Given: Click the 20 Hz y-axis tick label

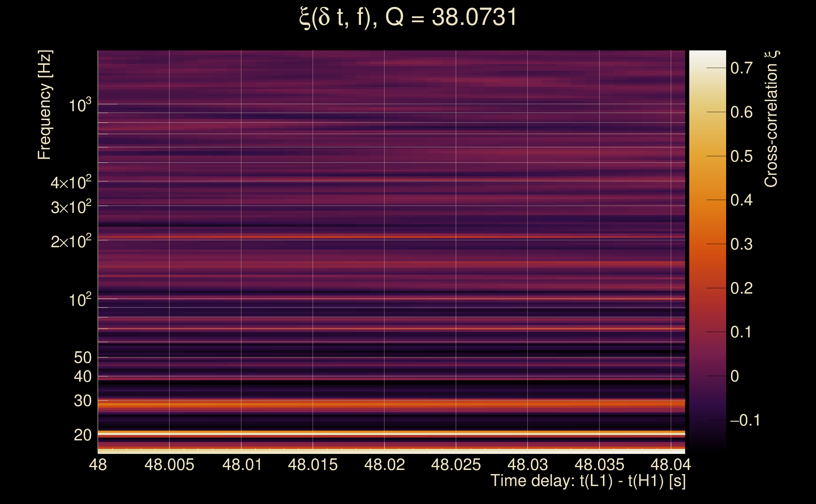Looking at the screenshot, I should pos(82,435).
